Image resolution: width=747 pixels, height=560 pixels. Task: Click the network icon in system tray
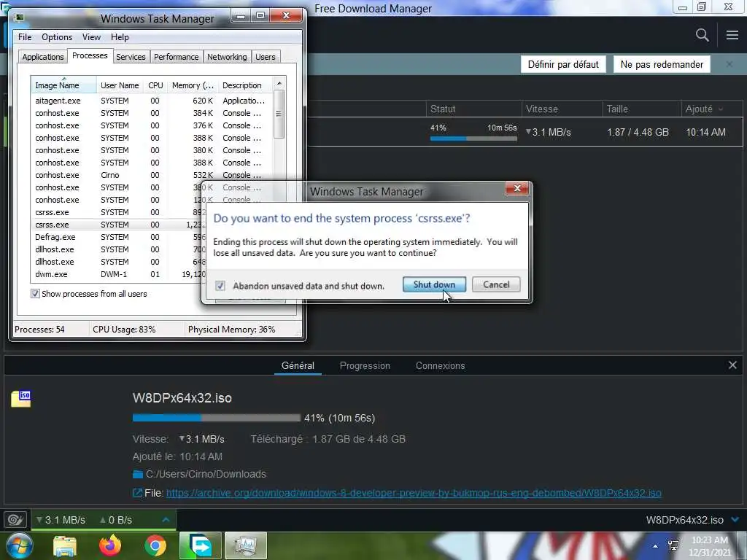click(673, 545)
